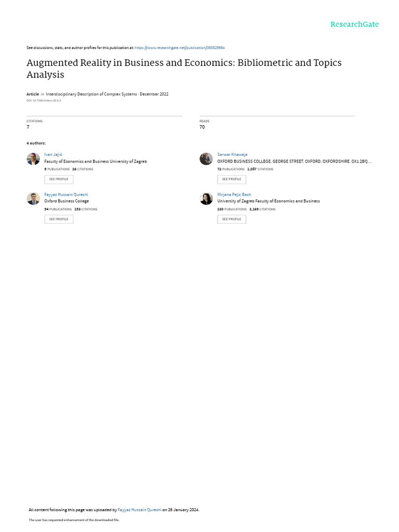The width and height of the screenshot is (399, 532).
Task: Click See Profile under Mirjana Pejic Bach
Action: coord(232,219)
